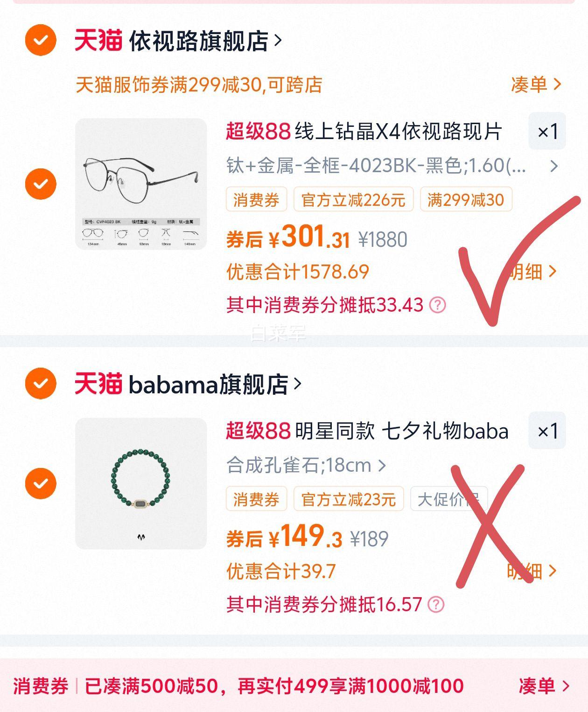588x712 pixels.
Task: Open babama旗舰店 store page chevron
Action: [x=298, y=384]
